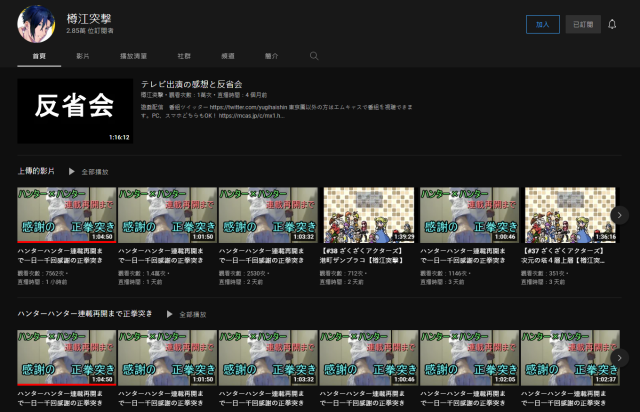Viewport: 640px width, 412px height.
Task: Open the 社群 community tab
Action: point(184,56)
